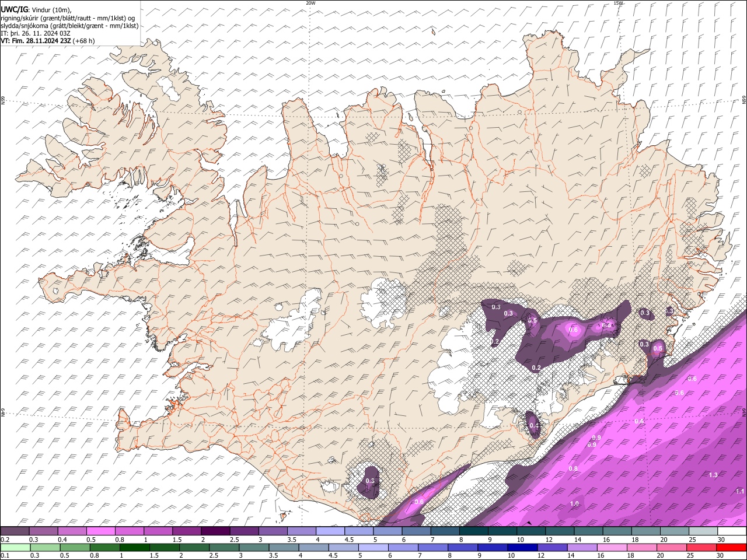Click the '15W' longitude label

tap(618, 3)
